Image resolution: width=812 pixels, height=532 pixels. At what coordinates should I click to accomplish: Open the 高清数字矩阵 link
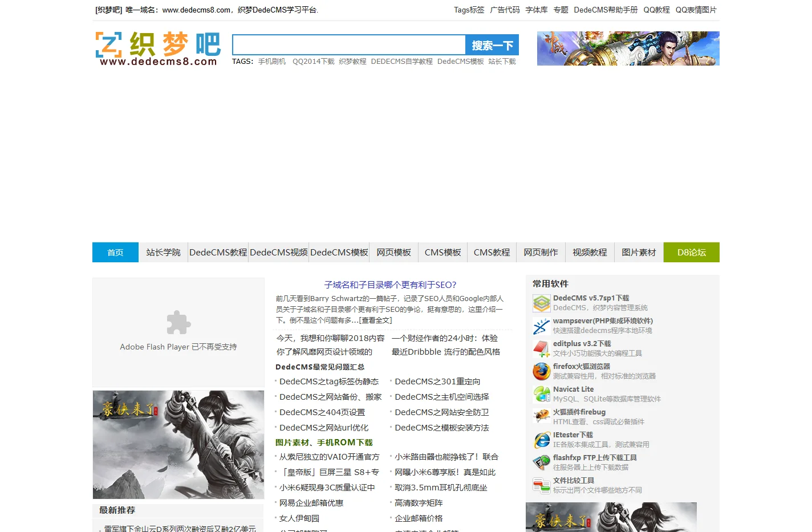[419, 503]
